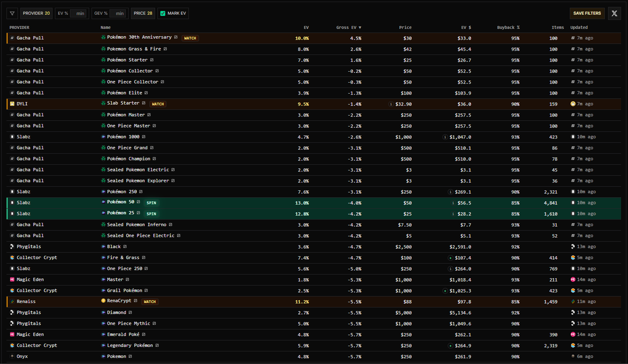Viewport: 628px width, 364px height.
Task: Sort by the Items column header
Action: 558,27
